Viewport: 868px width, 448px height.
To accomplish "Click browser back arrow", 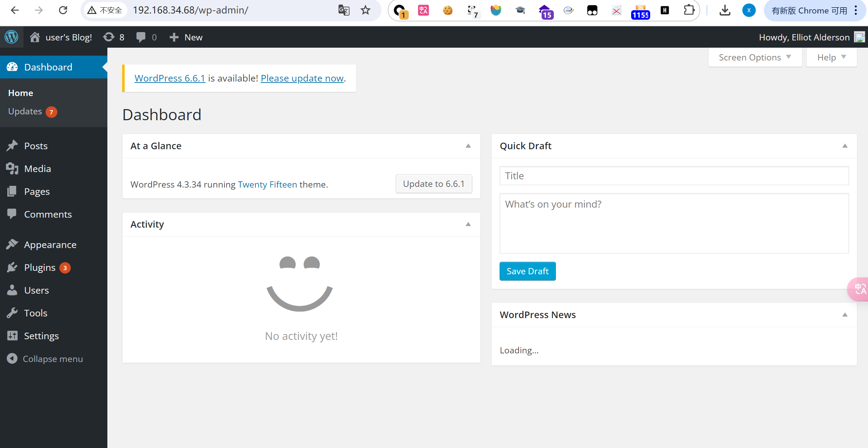I will 15,10.
